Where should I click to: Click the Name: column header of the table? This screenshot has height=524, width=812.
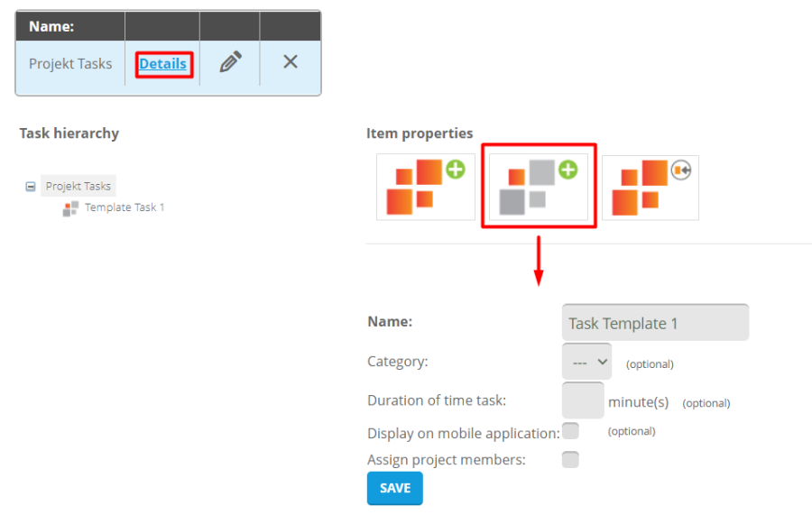(51, 26)
